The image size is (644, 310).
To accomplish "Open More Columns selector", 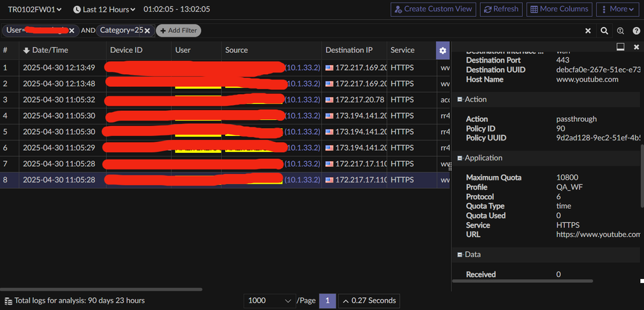I will click(x=560, y=9).
